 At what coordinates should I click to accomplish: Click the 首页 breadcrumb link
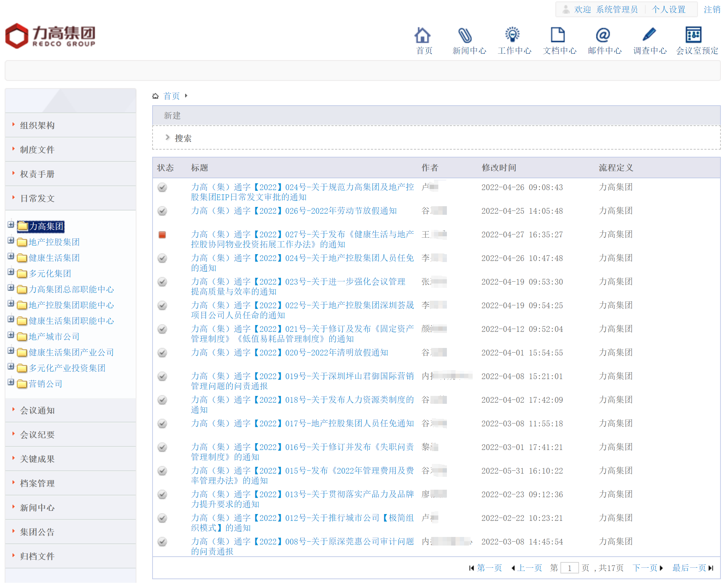[x=172, y=96]
